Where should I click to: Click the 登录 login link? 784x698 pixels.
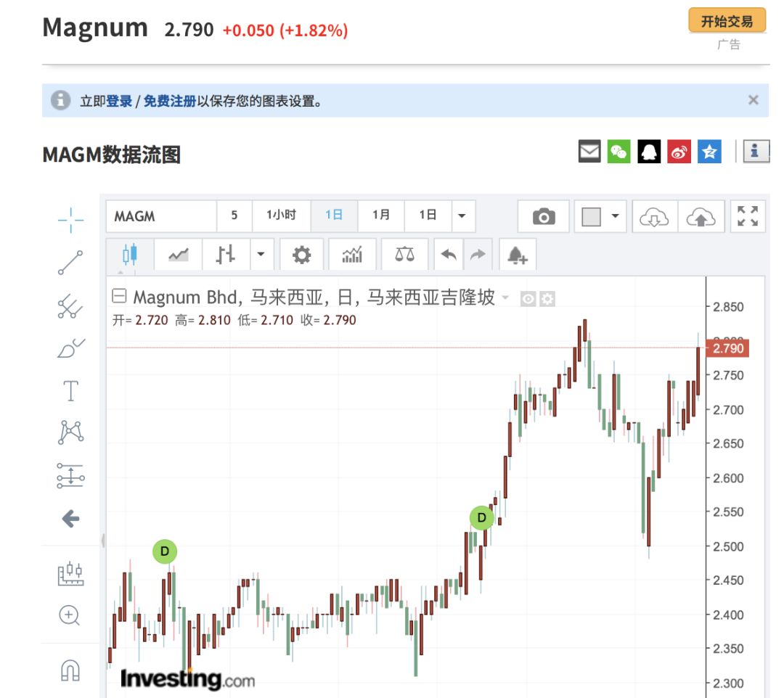(119, 101)
